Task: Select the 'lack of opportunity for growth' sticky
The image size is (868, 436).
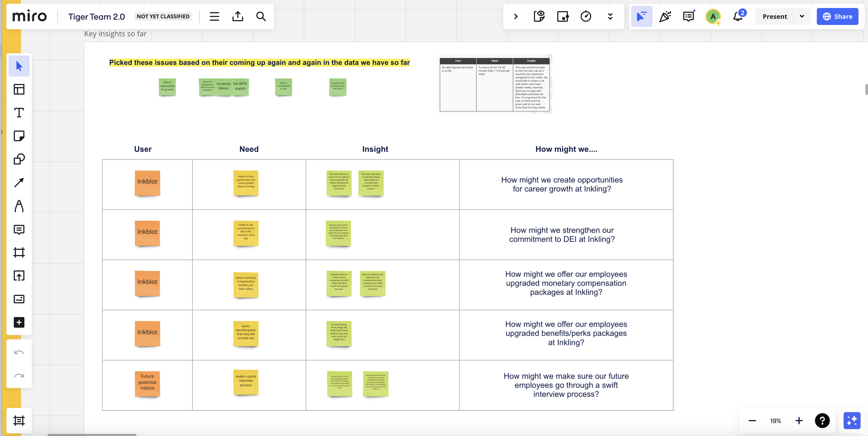Action: click(167, 87)
